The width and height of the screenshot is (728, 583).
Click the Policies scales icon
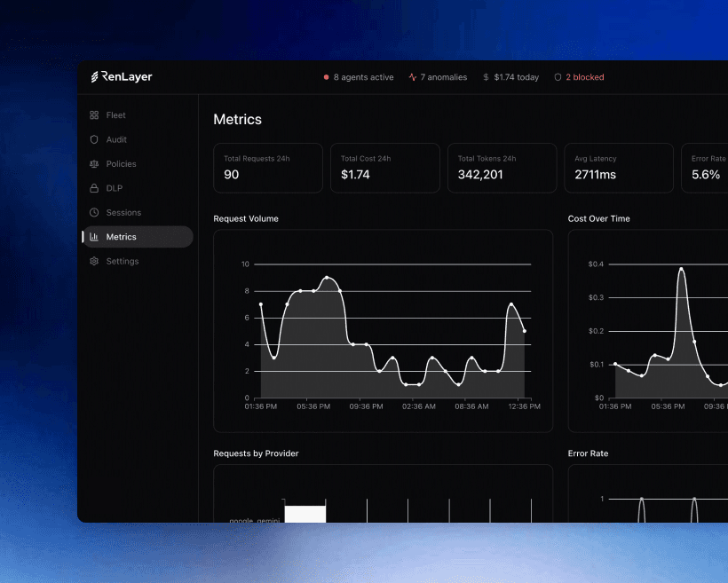coord(93,163)
